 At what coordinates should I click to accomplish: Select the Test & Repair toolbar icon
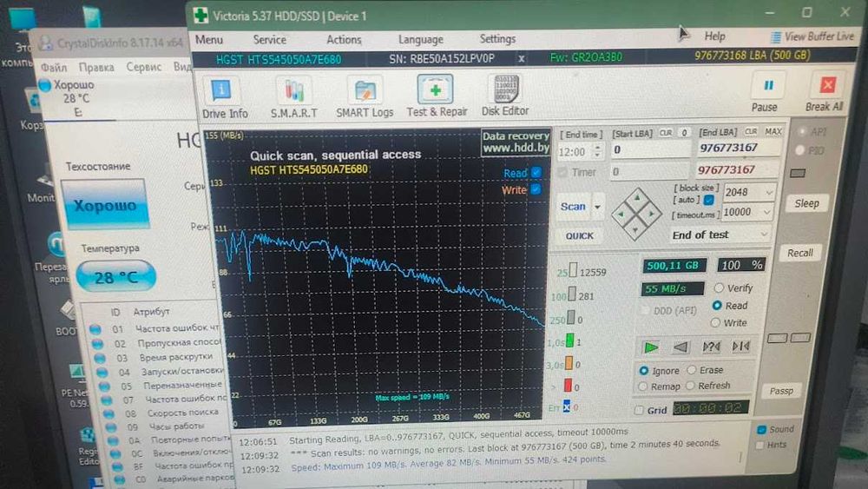[x=436, y=89]
